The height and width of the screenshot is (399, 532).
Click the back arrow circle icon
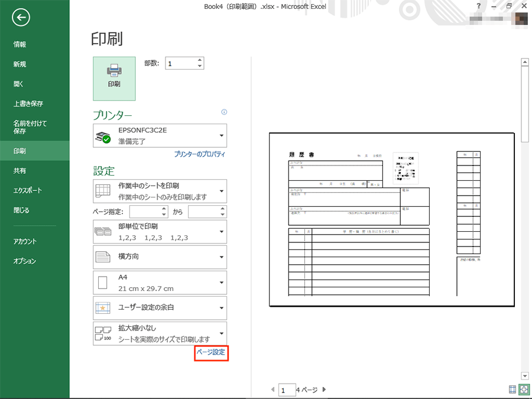point(21,17)
